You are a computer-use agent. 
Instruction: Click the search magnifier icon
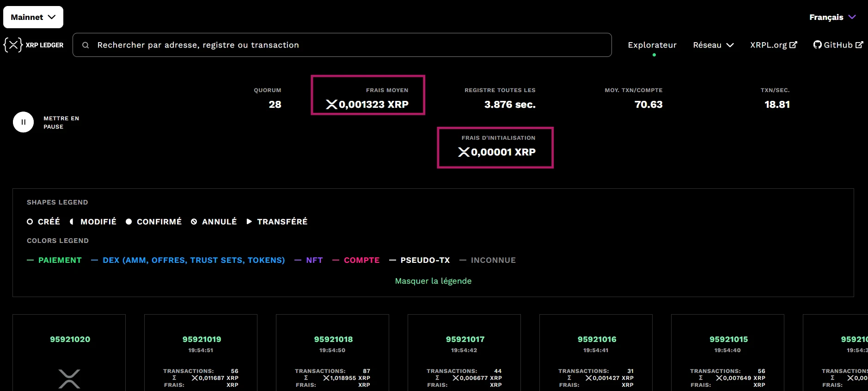86,45
